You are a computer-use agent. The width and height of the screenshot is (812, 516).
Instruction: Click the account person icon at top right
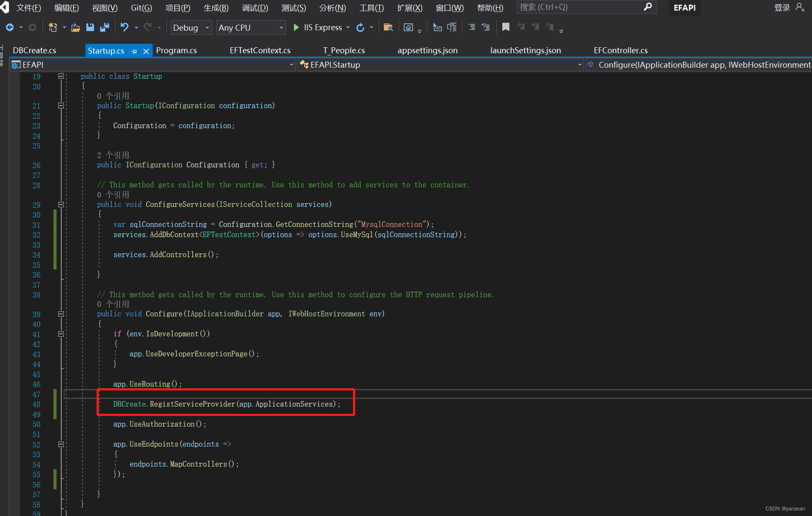800,7
